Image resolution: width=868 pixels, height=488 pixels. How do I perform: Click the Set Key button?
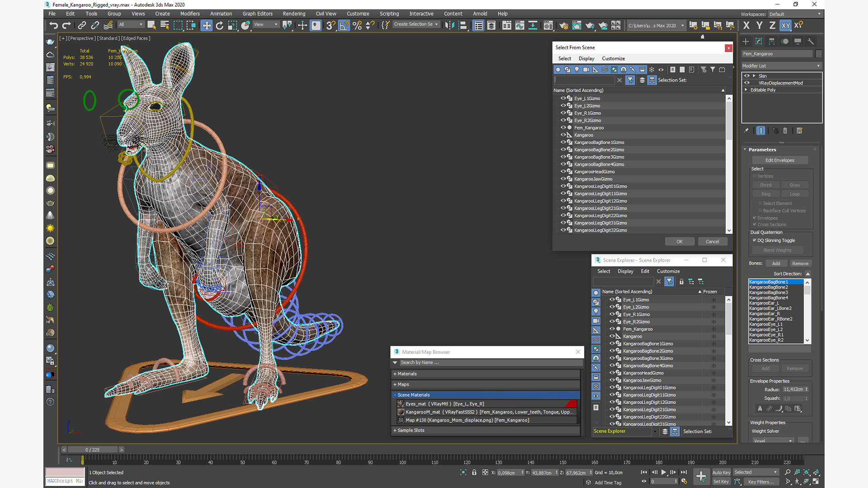click(x=721, y=482)
